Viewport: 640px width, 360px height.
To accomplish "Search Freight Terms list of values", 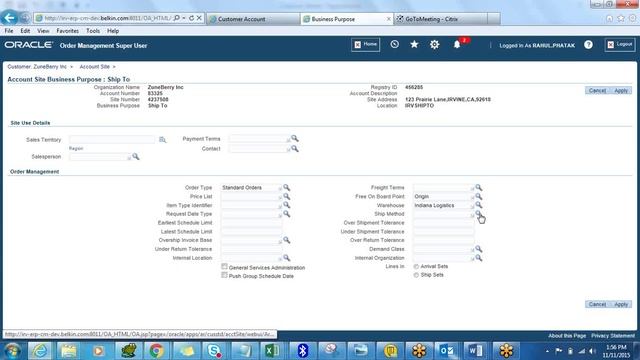I will [x=479, y=187].
